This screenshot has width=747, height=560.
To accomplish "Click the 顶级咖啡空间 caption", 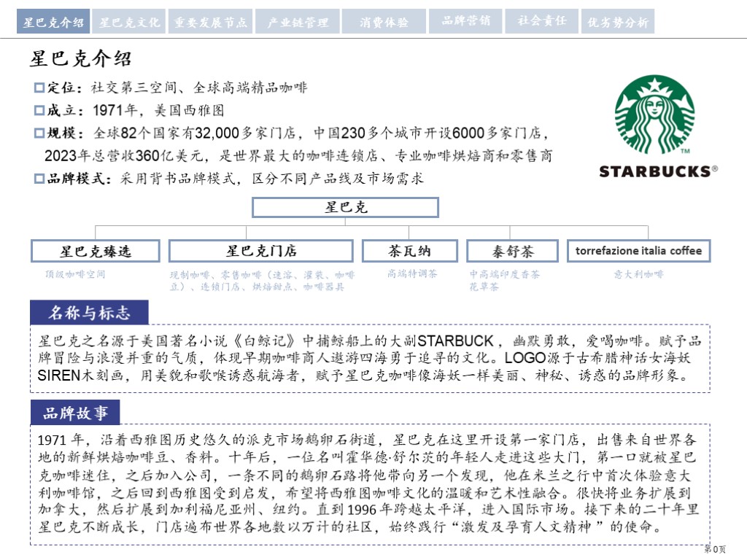I will tap(75, 274).
